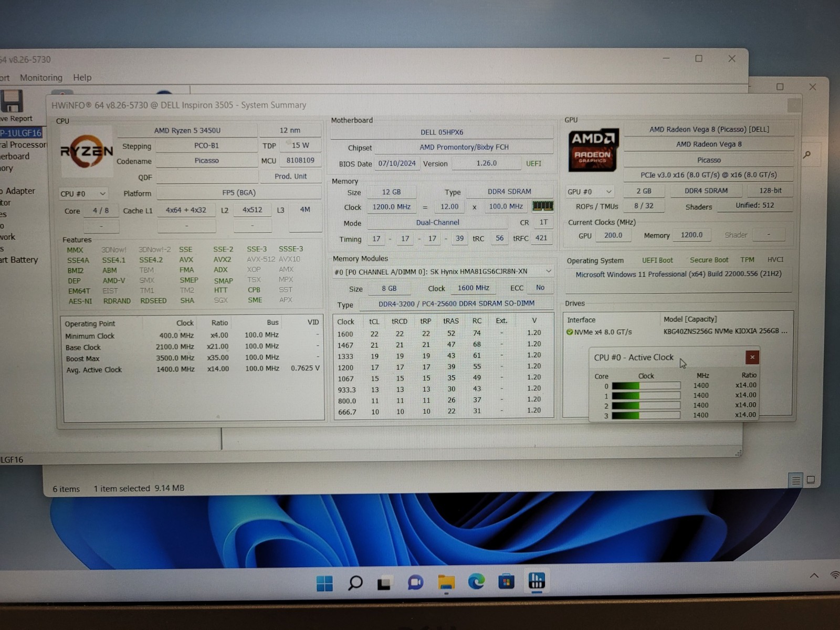This screenshot has height=630, width=840.
Task: Click the AMD Ryzen 5 3450U name field
Action: click(187, 130)
